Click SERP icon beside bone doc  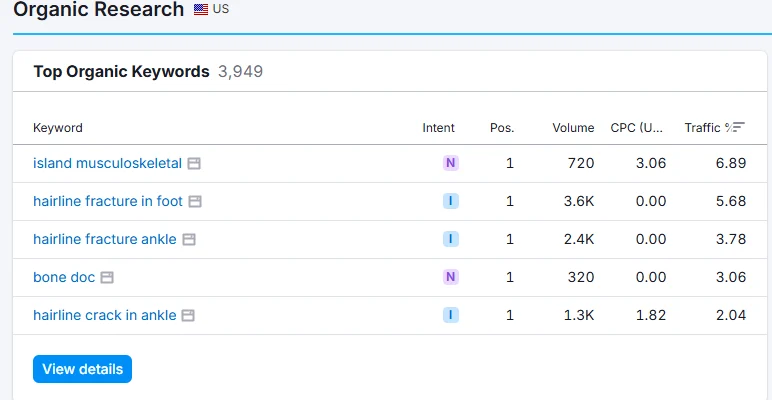pos(107,277)
